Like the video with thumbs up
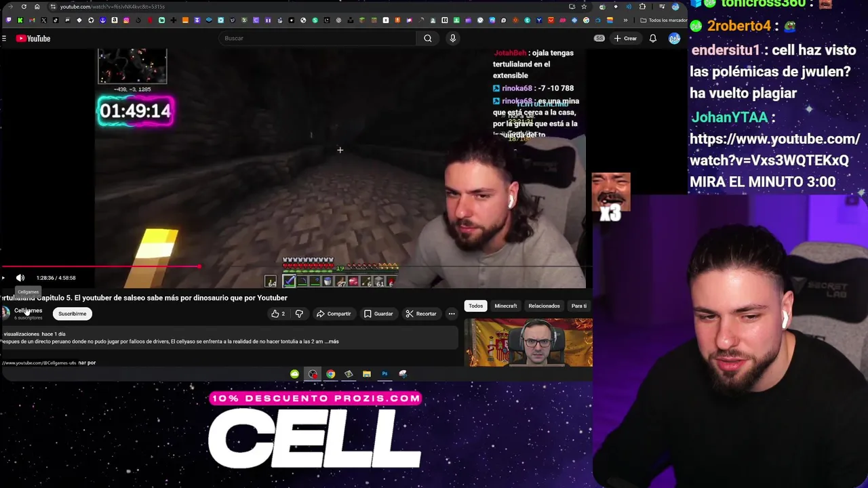The height and width of the screenshot is (488, 868). pyautogui.click(x=277, y=314)
